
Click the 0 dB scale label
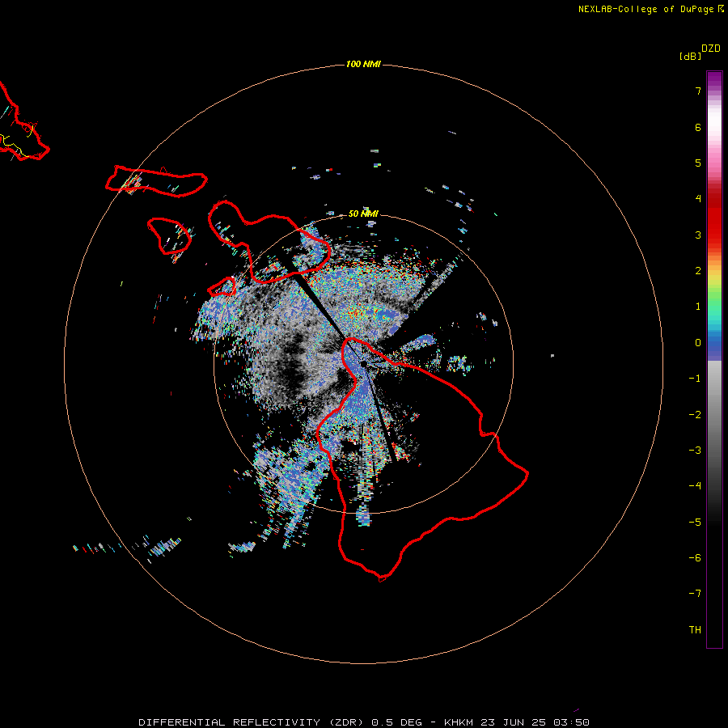click(698, 343)
